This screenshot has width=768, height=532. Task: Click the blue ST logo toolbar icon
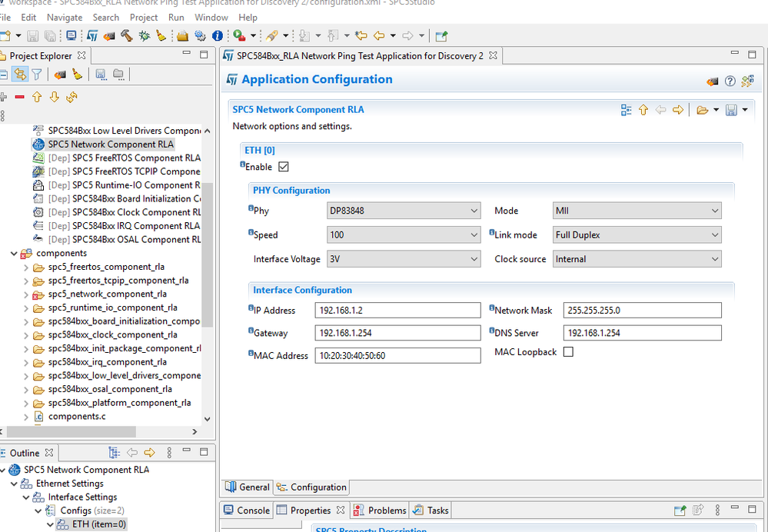coord(92,36)
